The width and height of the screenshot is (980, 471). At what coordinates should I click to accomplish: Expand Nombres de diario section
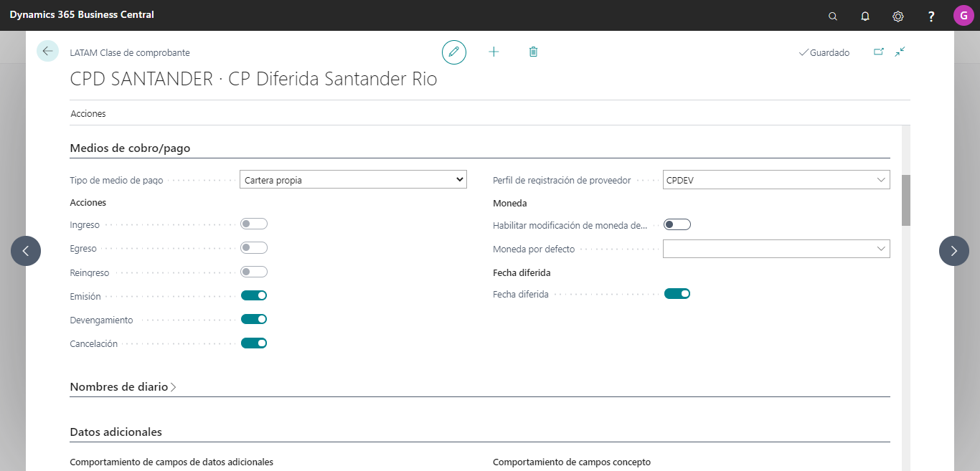(x=123, y=386)
